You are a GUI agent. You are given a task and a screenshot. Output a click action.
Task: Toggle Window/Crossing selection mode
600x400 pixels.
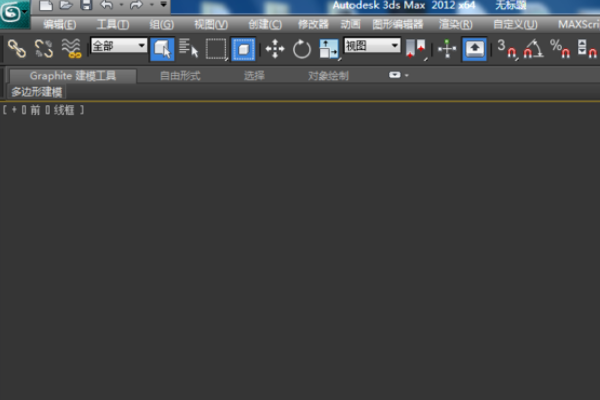pyautogui.click(x=243, y=49)
